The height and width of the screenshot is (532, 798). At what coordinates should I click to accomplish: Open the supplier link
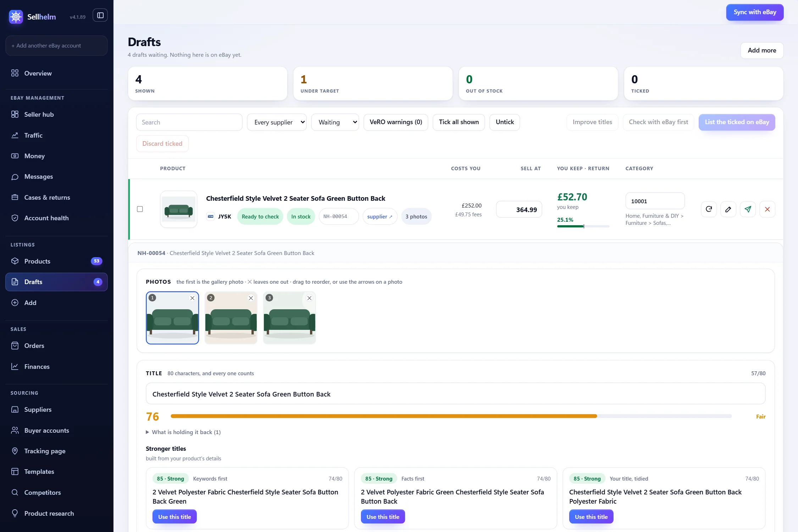[379, 217]
